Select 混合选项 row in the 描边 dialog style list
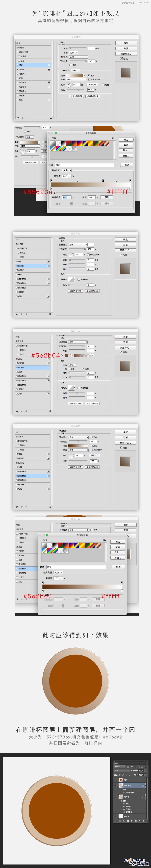This screenshot has height=868, width=151. pyautogui.click(x=33, y=47)
